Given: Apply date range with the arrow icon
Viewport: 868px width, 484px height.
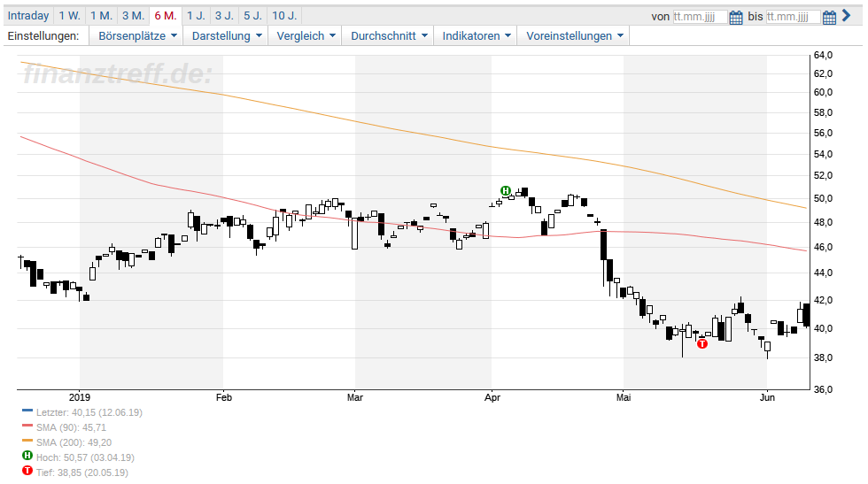Looking at the screenshot, I should pos(847,16).
